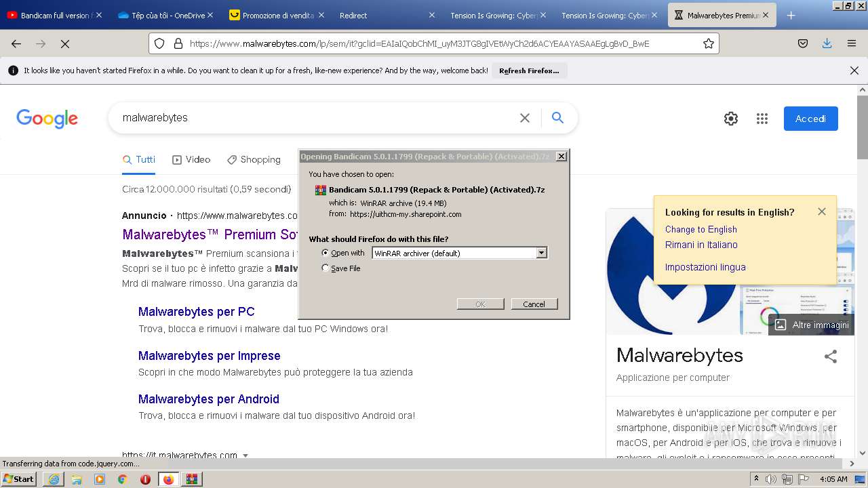Close the Bandicam tab

click(x=99, y=15)
